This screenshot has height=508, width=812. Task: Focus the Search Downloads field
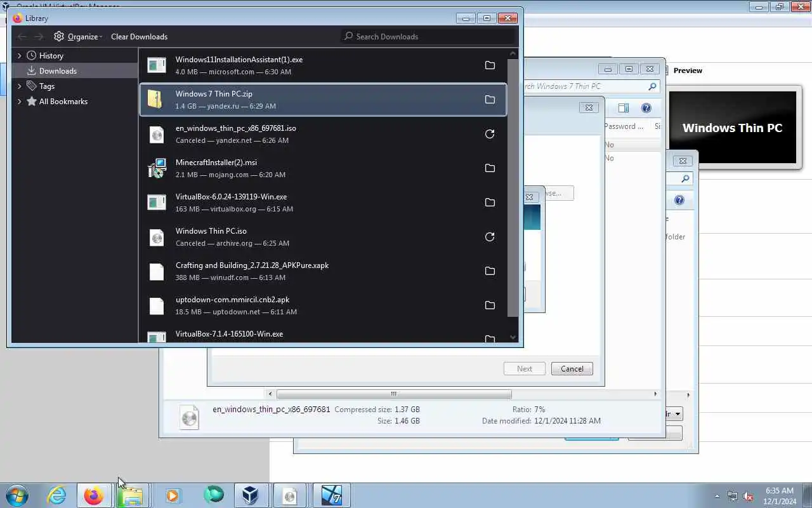(427, 36)
